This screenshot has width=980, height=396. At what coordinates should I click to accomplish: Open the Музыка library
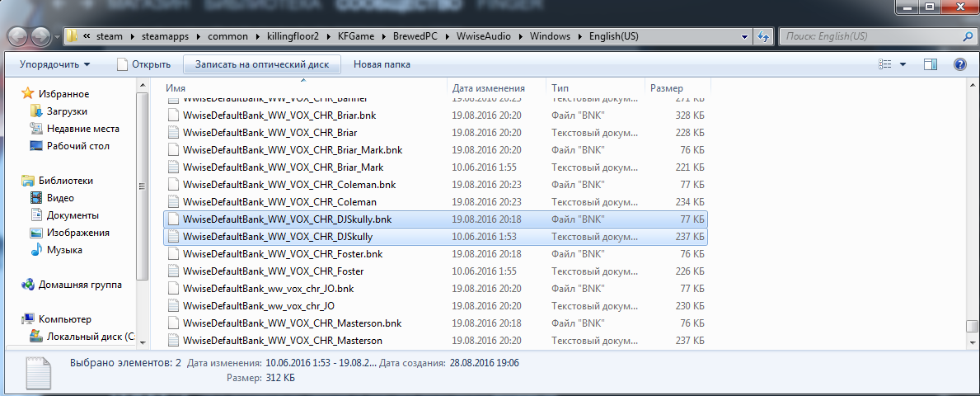[x=64, y=250]
